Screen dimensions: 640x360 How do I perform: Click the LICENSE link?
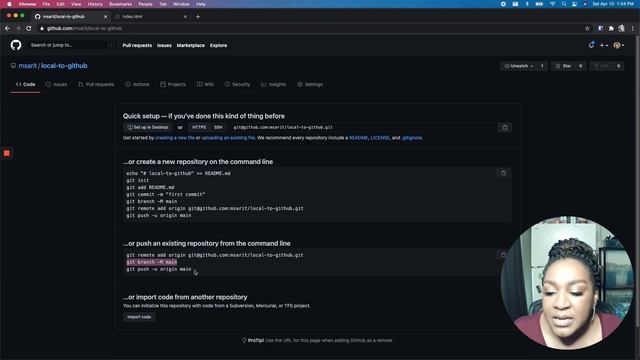pos(380,138)
